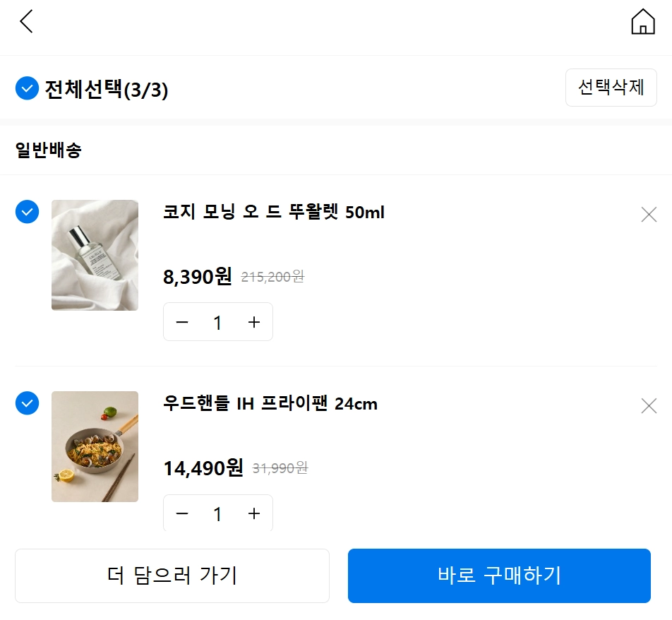Image resolution: width=672 pixels, height=620 pixels.
Task: Open the perfume bottle product thumbnail
Action: coord(95,255)
